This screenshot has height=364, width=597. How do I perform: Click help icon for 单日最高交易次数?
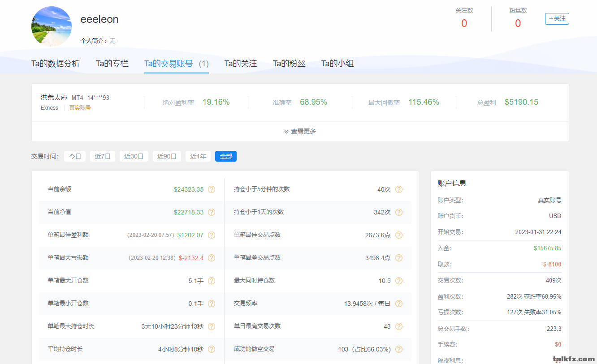click(x=399, y=326)
